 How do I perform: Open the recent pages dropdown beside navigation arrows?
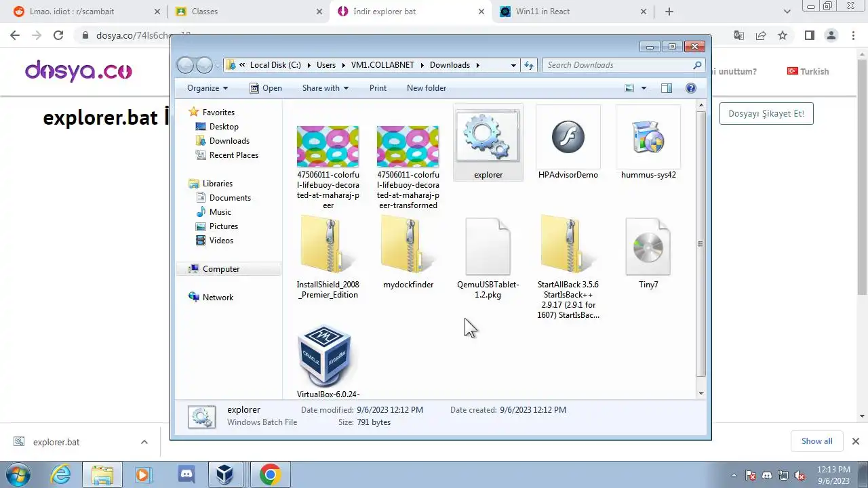218,65
